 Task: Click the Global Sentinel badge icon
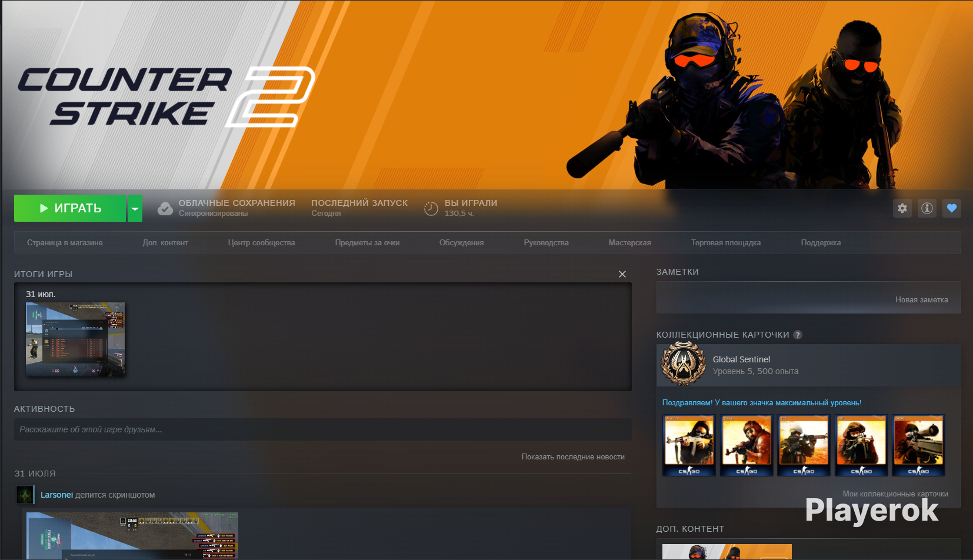click(x=684, y=364)
